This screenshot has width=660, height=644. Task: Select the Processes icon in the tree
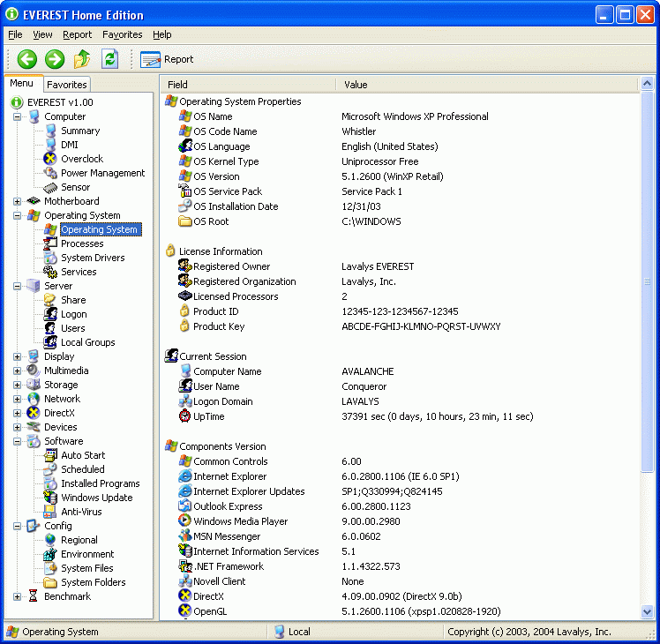pyautogui.click(x=50, y=243)
